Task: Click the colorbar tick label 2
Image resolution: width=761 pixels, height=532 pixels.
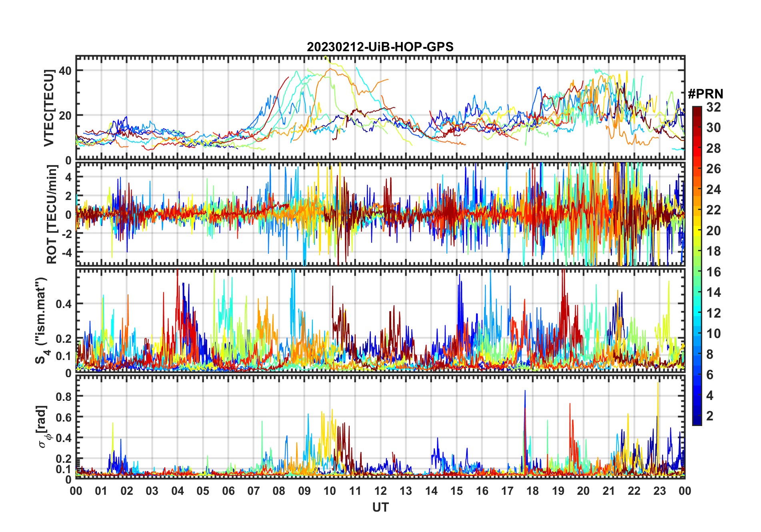Action: [710, 416]
